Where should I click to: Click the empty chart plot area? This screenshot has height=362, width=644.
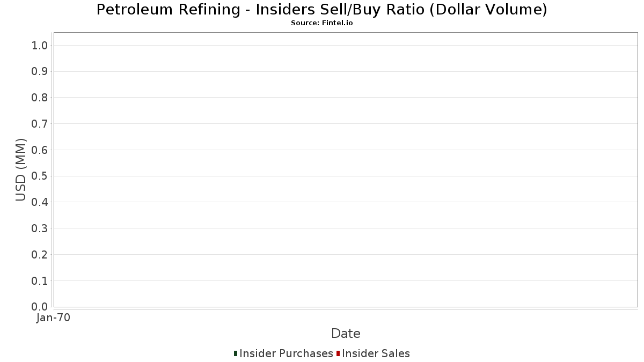pos(346,169)
